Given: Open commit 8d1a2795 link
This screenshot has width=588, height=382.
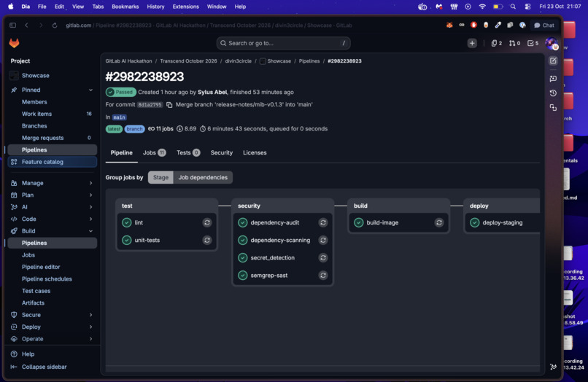Looking at the screenshot, I should [150, 105].
